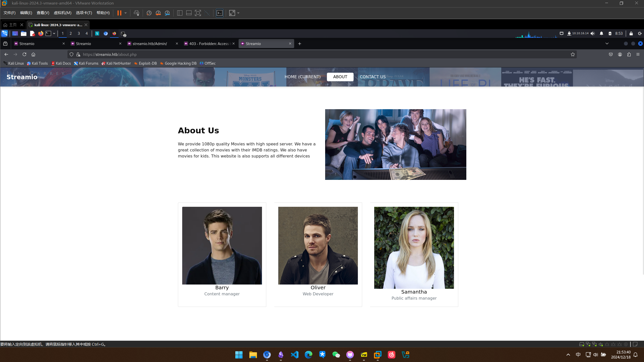Go to CONTACT US page
Screen dimensions: 644x362
click(372, 77)
